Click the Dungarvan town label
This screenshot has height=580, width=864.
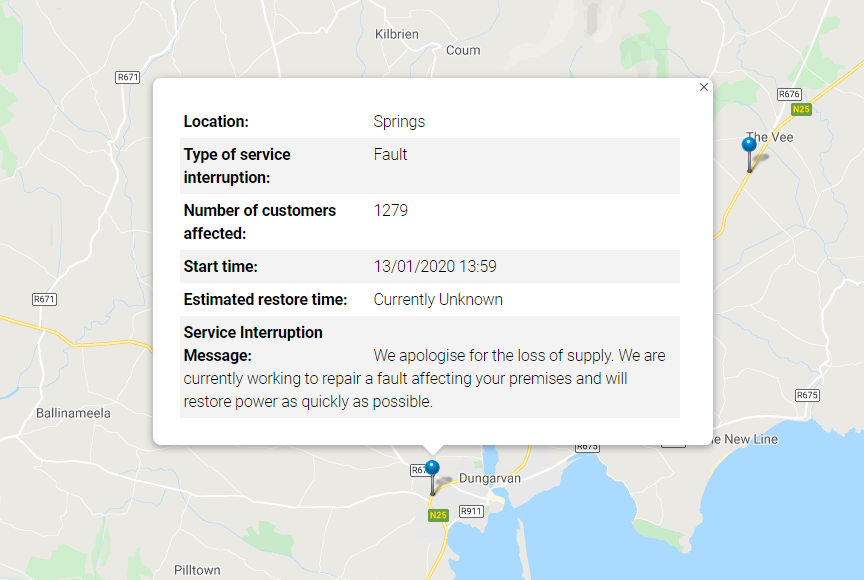490,479
